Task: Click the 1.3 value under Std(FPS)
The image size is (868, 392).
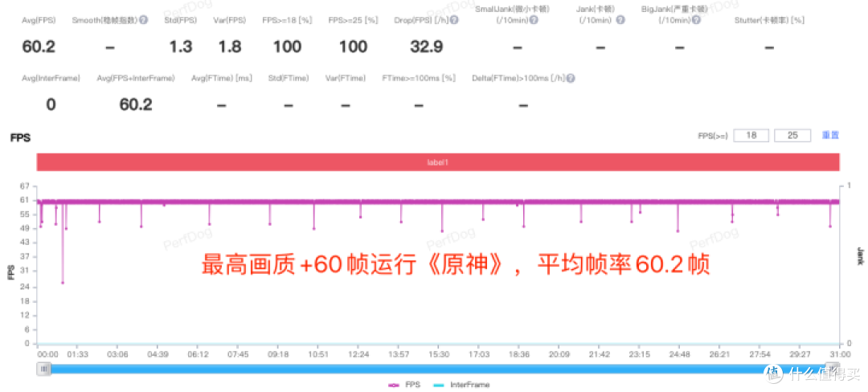Action: point(181,47)
